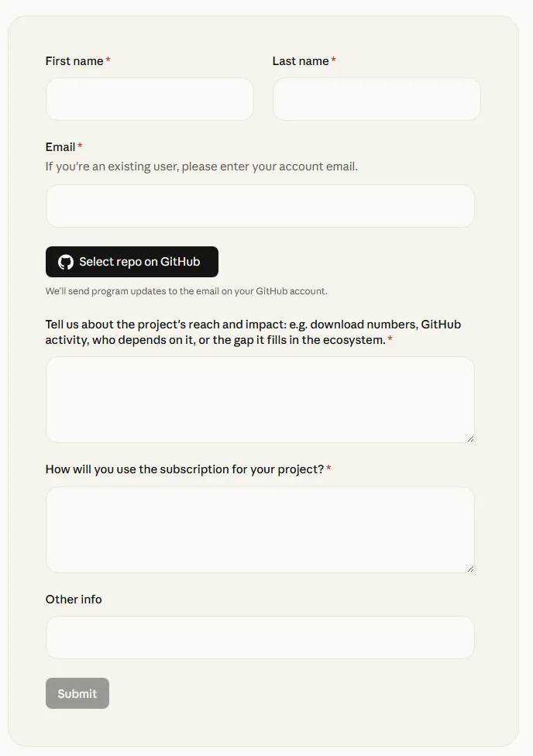Click the project's reach and impact question label
Image resolution: width=533 pixels, height=756 pixels.
[x=253, y=332]
